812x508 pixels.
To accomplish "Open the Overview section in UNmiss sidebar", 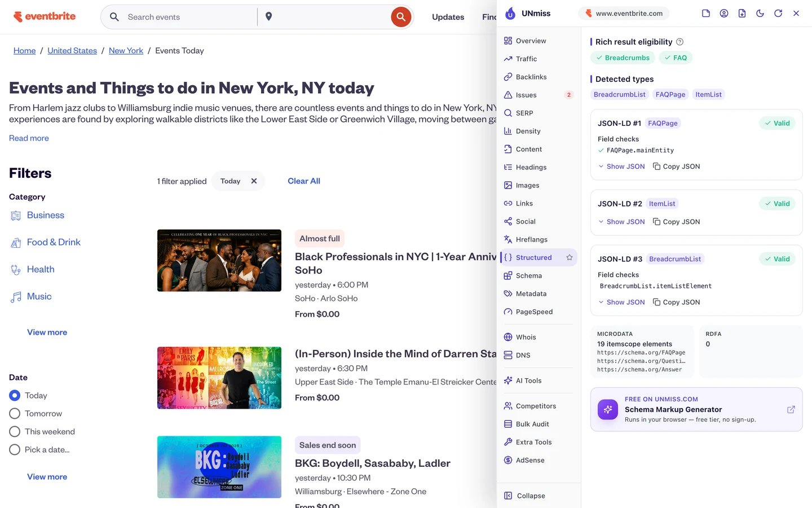I will pos(539,41).
